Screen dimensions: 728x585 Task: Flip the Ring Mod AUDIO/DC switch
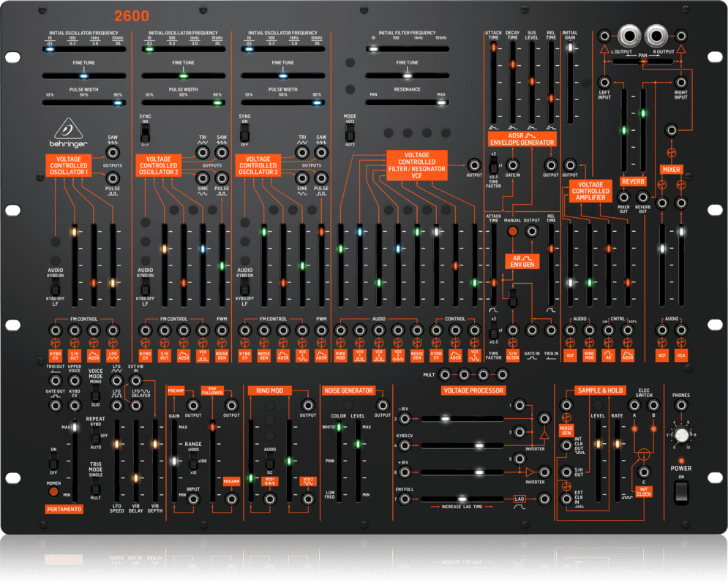coord(269,461)
